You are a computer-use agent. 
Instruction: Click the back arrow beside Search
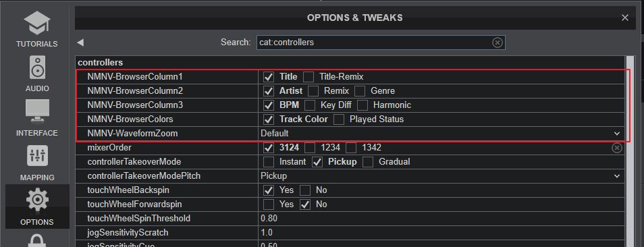(80, 43)
